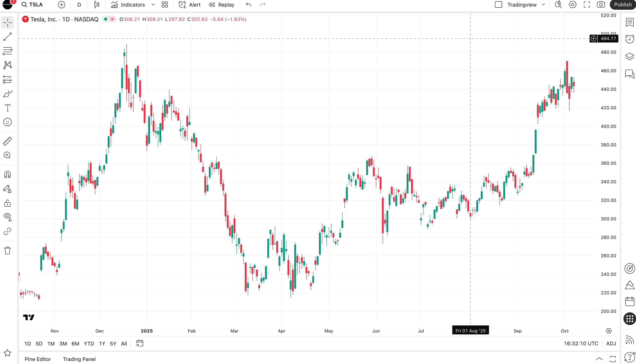Screen dimensions: 636x364
Task: Click the trash icon to remove drawings
Action: pyautogui.click(x=7, y=251)
